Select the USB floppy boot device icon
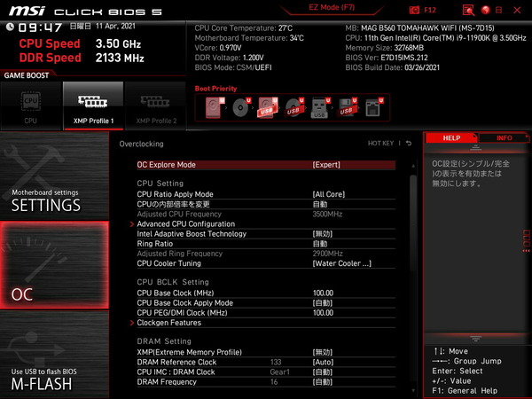Screen dimensions: 532x399 point(347,107)
